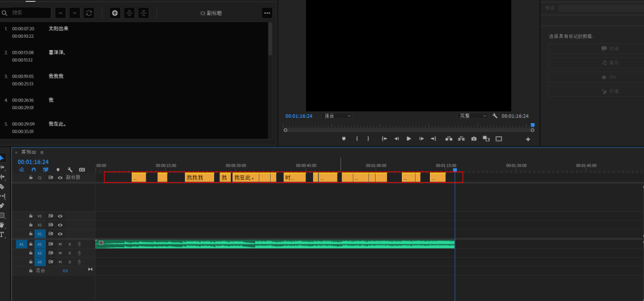The image size is (644, 301).
Task: Toggle V1 track output eye
Action: (x=60, y=234)
